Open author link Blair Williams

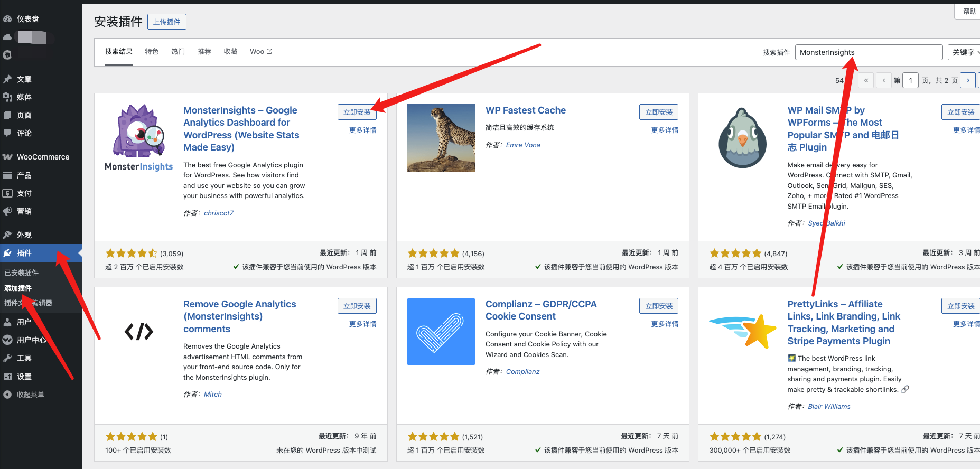pos(829,406)
